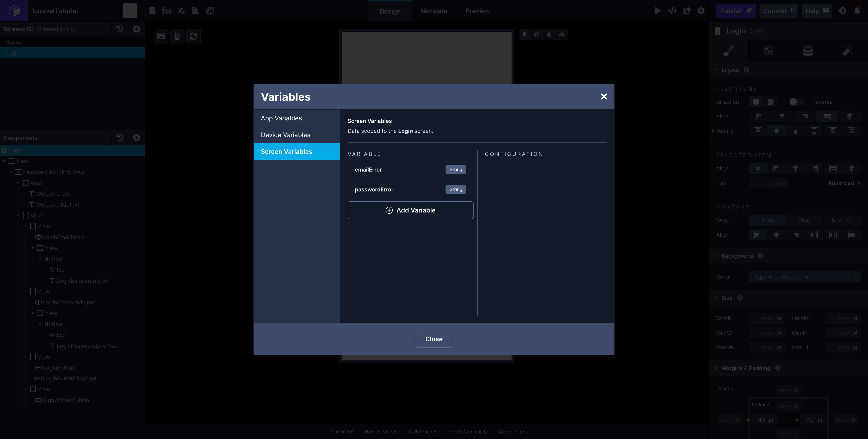Open variables X1 icon in toolbar

pyautogui.click(x=181, y=11)
